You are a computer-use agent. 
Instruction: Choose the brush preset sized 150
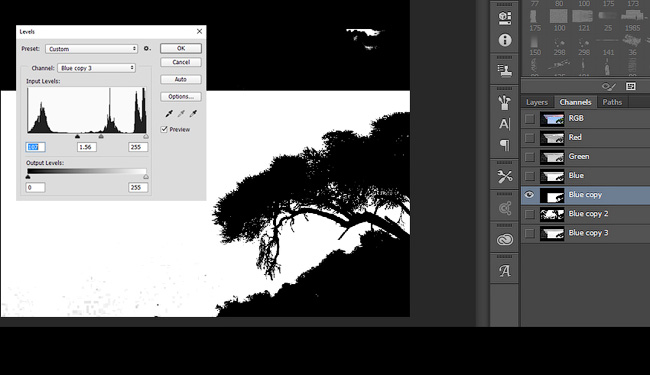click(535, 44)
